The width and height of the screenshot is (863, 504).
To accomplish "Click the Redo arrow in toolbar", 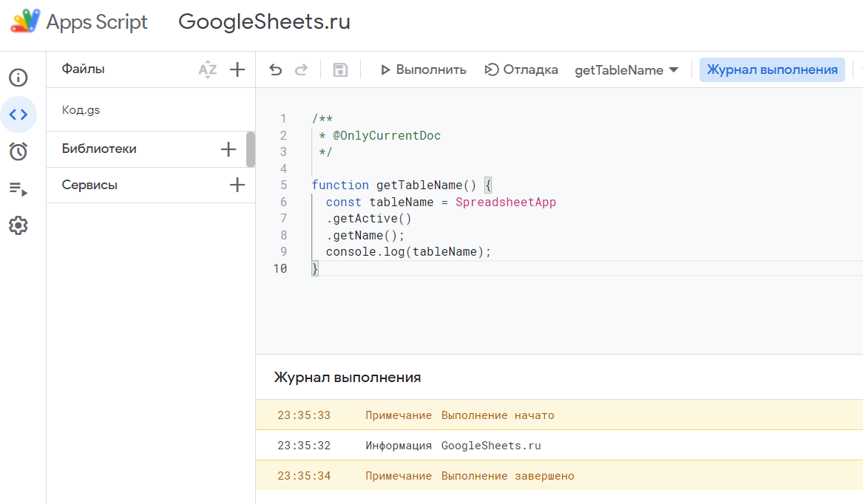I will pyautogui.click(x=301, y=70).
